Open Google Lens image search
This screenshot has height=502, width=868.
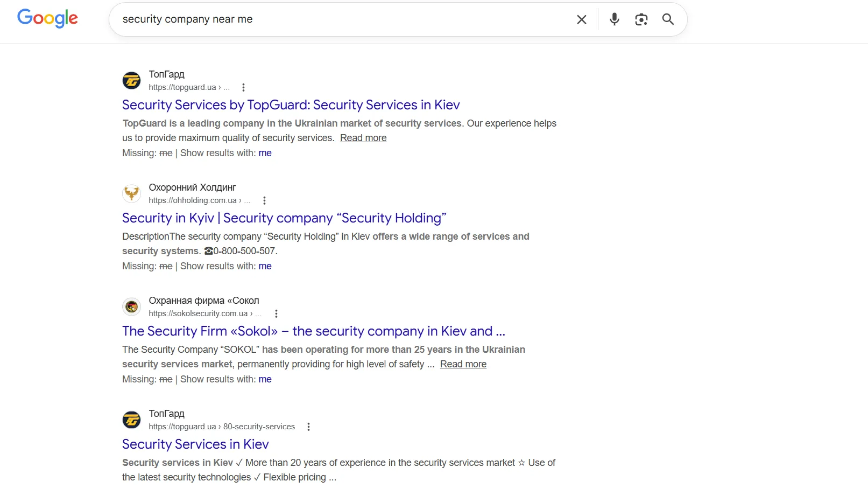tap(641, 19)
